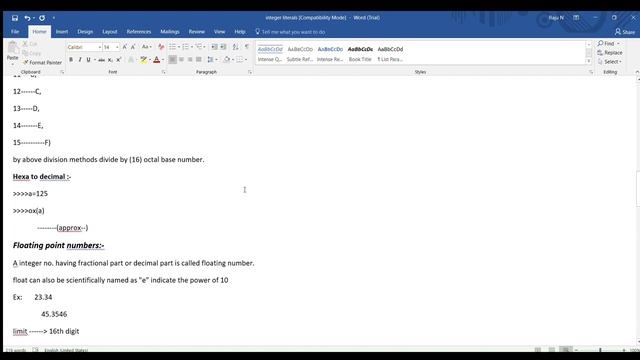Switch to the Design tab
640x360 pixels.
pos(85,32)
